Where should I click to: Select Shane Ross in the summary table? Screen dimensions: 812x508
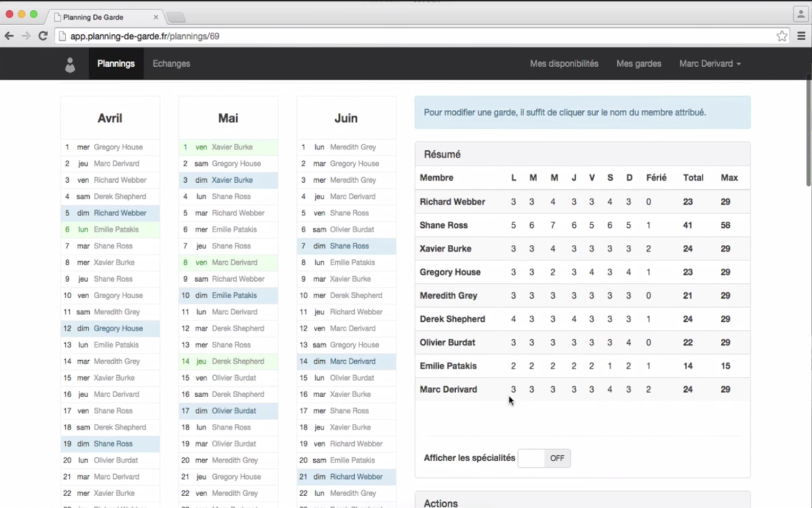[443, 225]
